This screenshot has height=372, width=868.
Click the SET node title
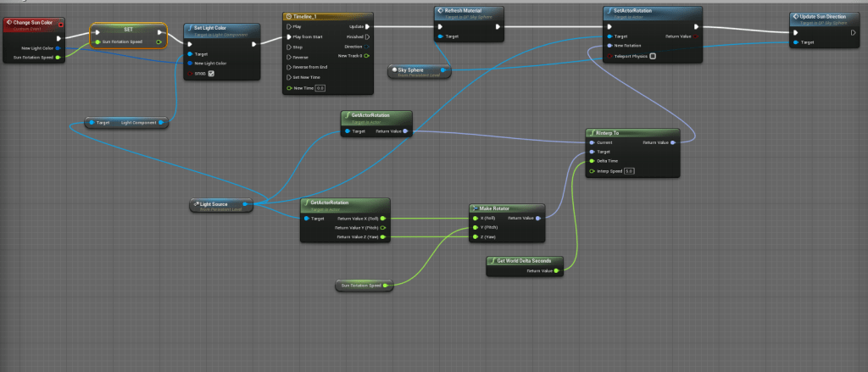[x=127, y=29]
